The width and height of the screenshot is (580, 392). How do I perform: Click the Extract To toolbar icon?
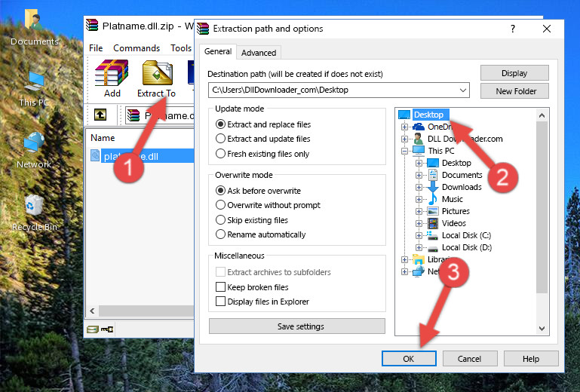coord(157,73)
